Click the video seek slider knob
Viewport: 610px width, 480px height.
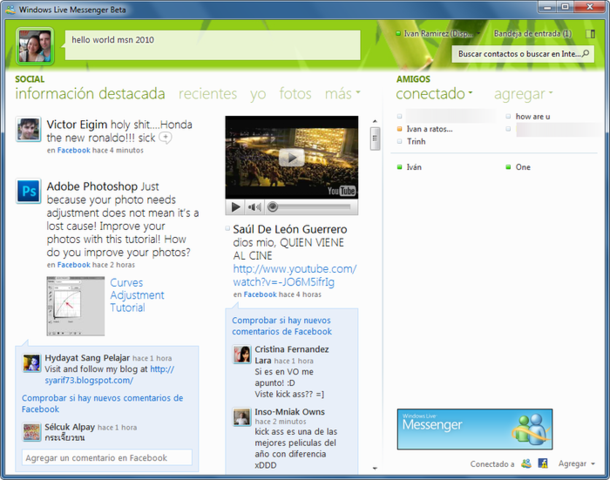pyautogui.click(x=273, y=207)
